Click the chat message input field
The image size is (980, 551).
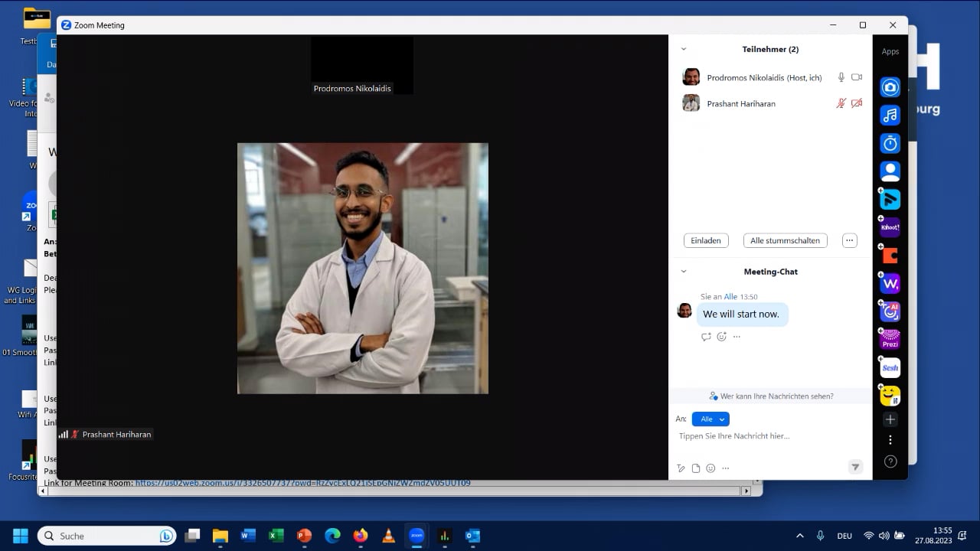(766, 436)
